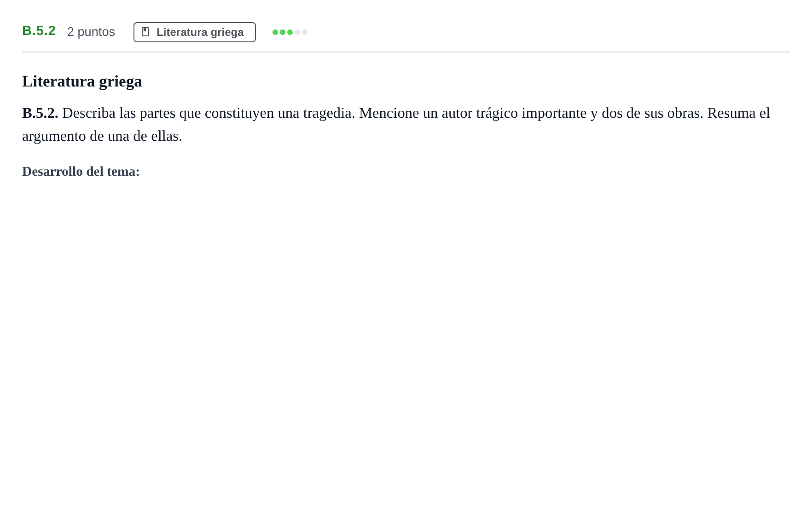Select the 'Literatura griega' bold heading

tap(82, 81)
